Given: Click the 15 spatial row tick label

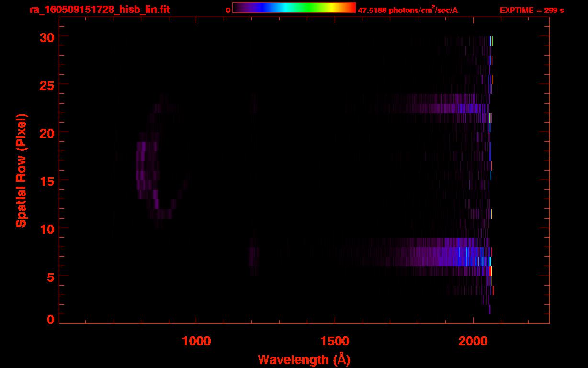Looking at the screenshot, I should [x=46, y=181].
